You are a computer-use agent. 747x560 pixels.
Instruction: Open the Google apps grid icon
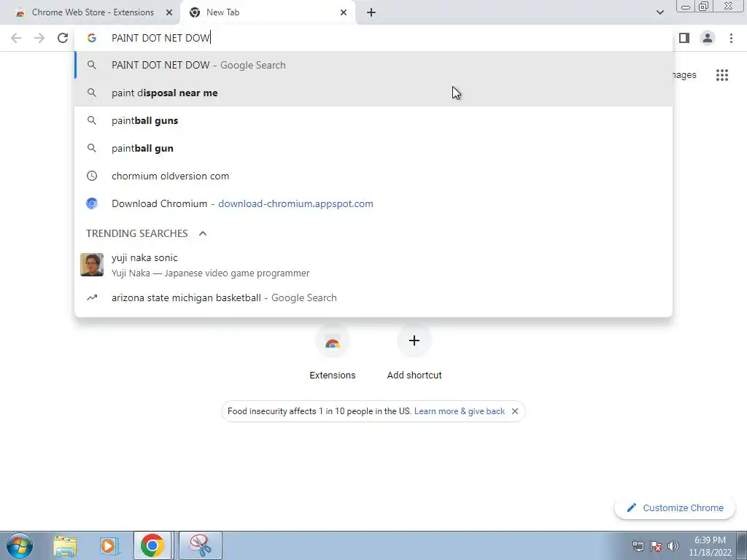click(x=722, y=75)
